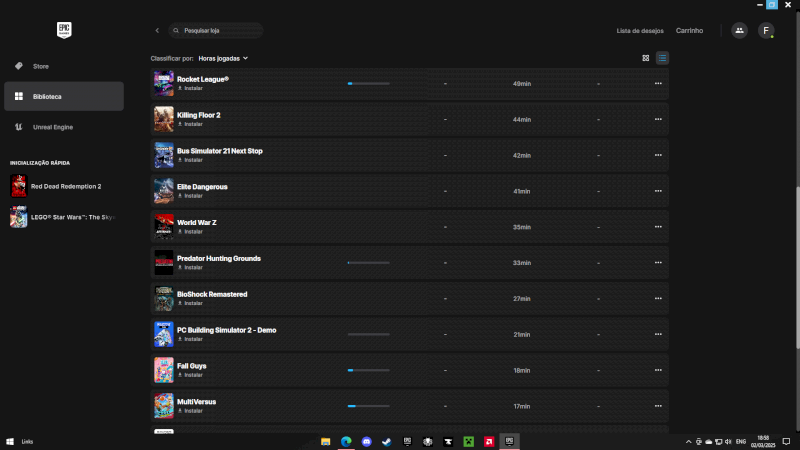Switch to grid view layout
This screenshot has height=450, width=800.
tap(645, 58)
